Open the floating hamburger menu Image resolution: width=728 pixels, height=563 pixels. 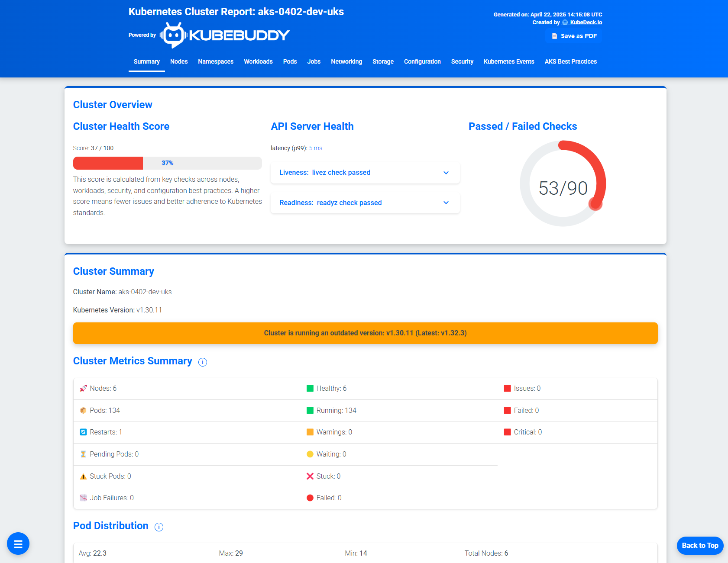tap(18, 544)
